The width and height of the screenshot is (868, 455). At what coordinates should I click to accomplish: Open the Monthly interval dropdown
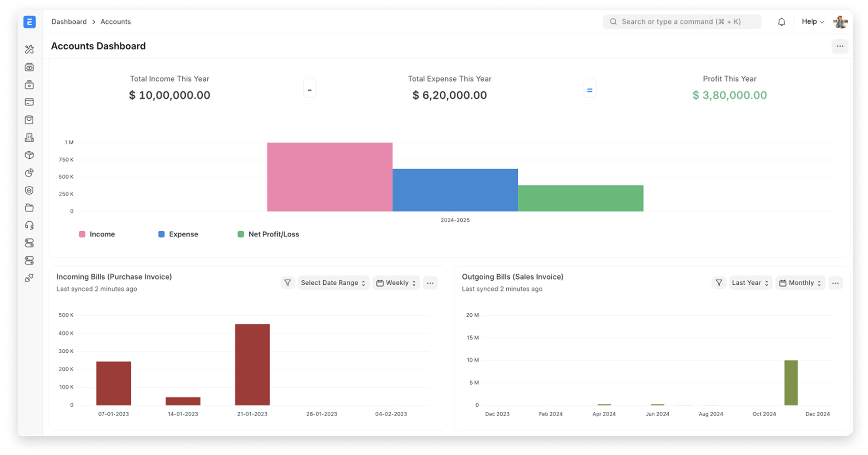coord(800,282)
